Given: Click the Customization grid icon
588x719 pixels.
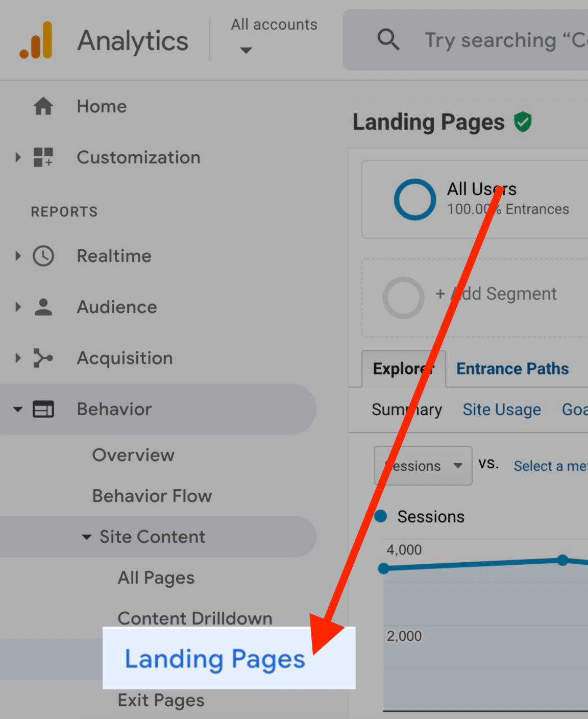Looking at the screenshot, I should [x=43, y=157].
